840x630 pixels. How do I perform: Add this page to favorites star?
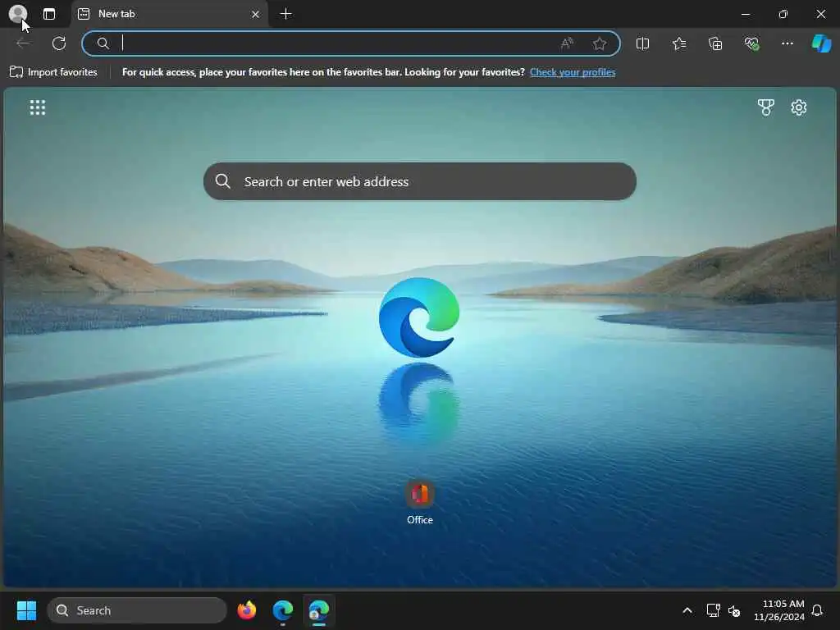pyautogui.click(x=600, y=43)
